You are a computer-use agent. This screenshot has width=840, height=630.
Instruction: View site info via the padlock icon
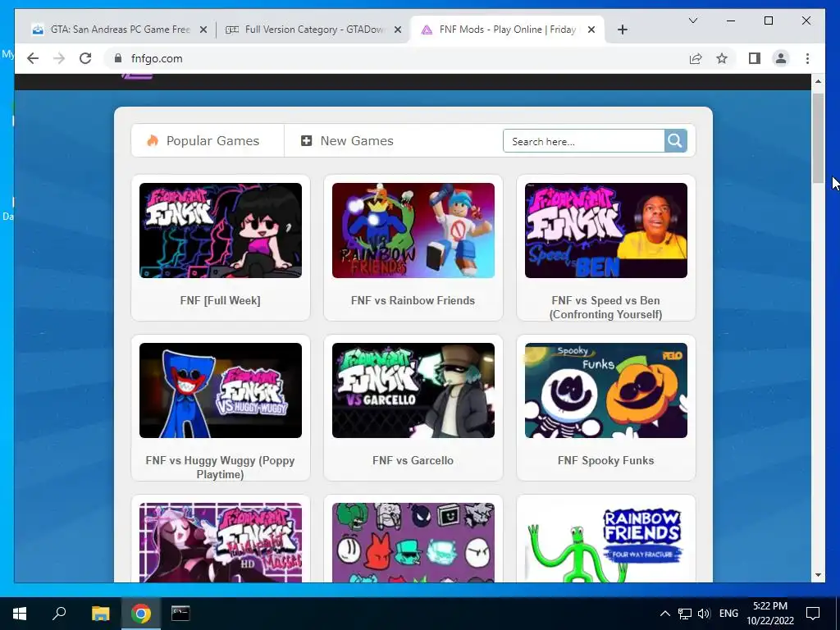pyautogui.click(x=118, y=58)
